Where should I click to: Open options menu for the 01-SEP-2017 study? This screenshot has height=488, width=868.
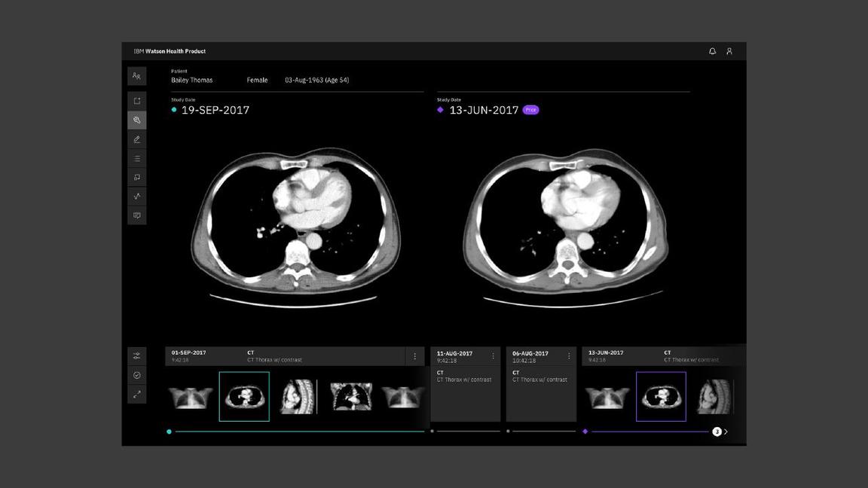[x=413, y=354]
